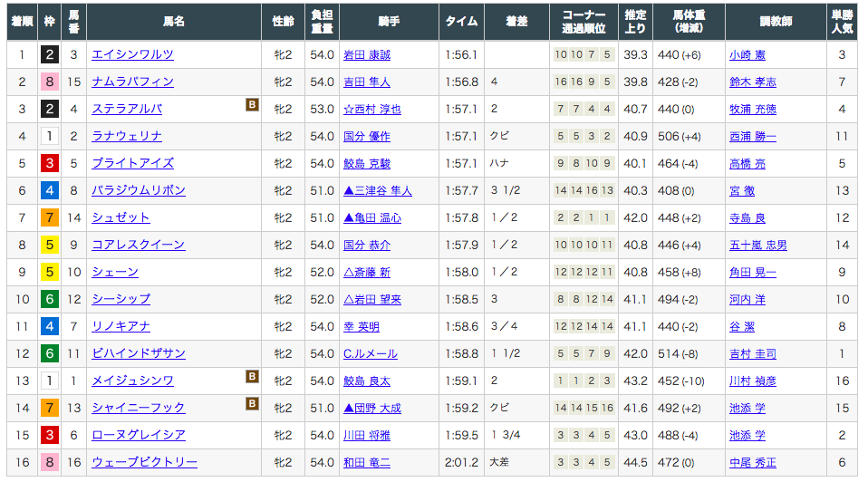Select the time 2:01.2 cell

pyautogui.click(x=461, y=462)
